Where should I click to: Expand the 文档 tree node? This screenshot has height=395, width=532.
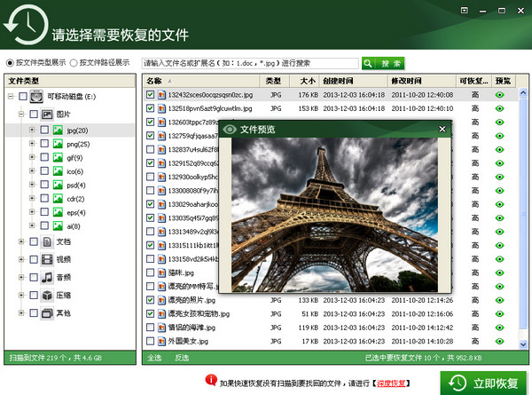coord(21,241)
